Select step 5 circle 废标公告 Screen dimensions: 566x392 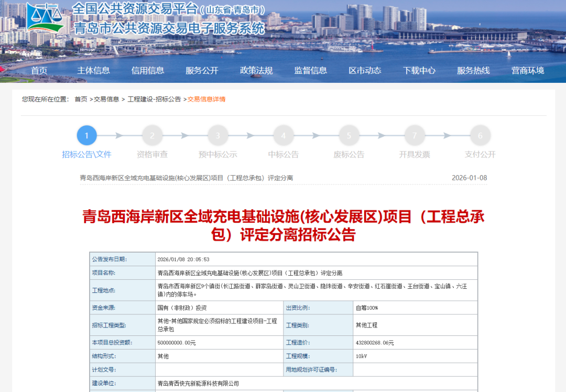(349, 135)
